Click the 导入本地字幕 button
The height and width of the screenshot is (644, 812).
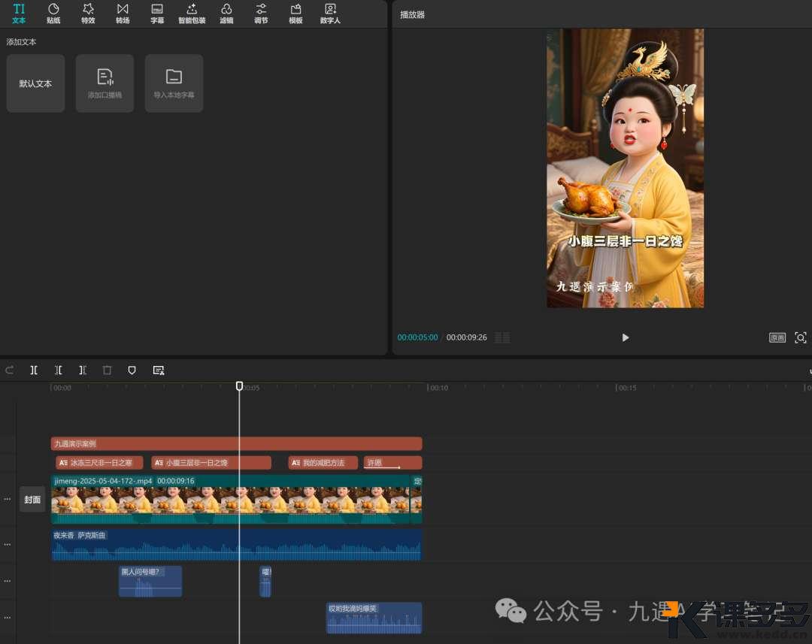(174, 83)
